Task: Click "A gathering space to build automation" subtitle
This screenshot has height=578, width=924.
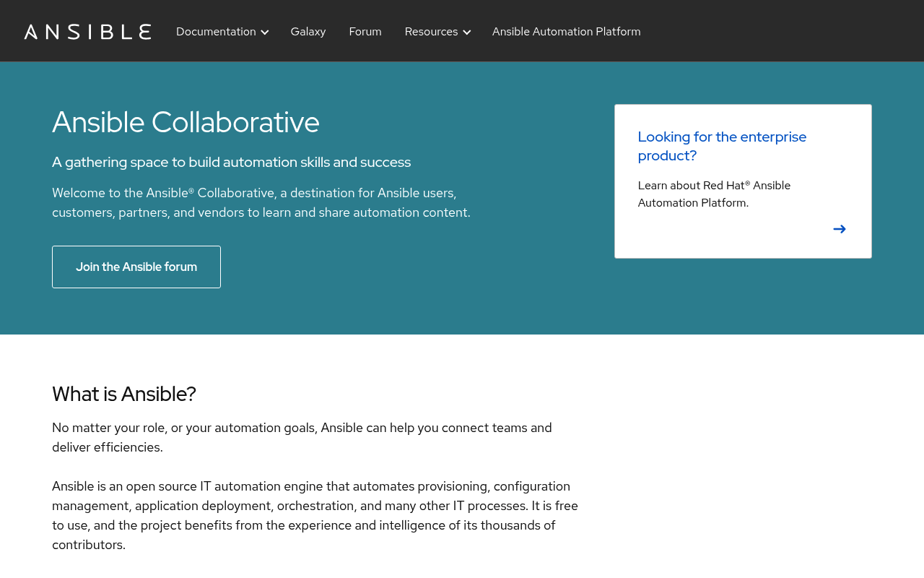Action: point(231,162)
